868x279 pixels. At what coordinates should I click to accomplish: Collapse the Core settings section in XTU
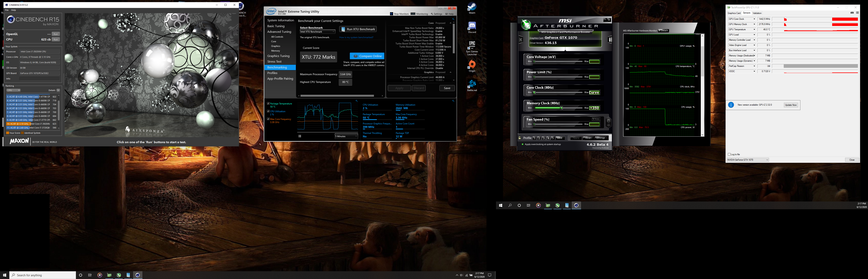(450, 23)
